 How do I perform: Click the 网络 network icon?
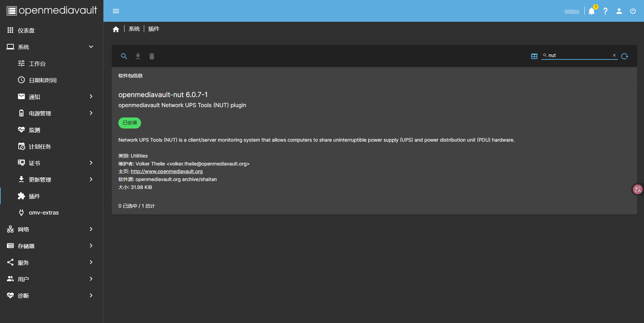click(x=10, y=229)
